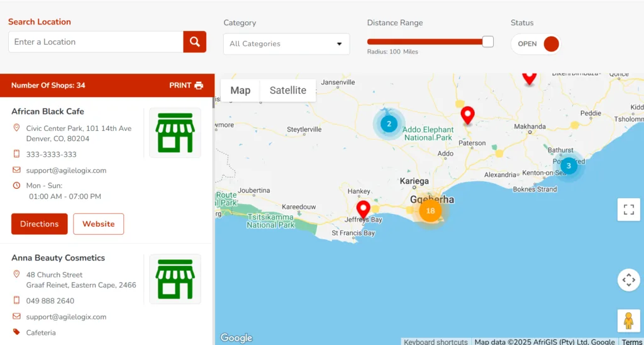Open the Terms link on the map
644x345 pixels.
coord(631,342)
